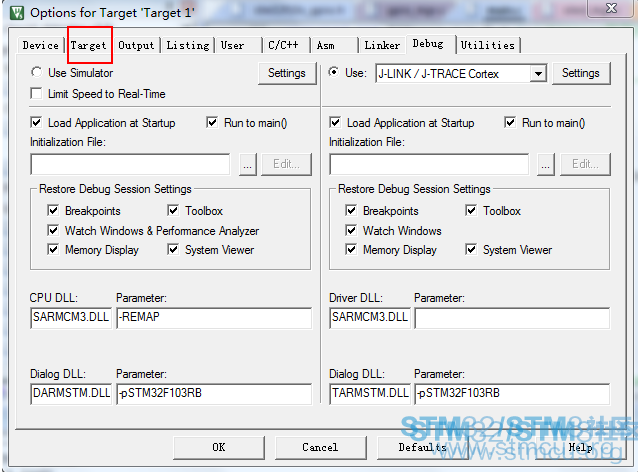Toggle simulator Memory Display checkbox
638x472 pixels.
click(53, 249)
